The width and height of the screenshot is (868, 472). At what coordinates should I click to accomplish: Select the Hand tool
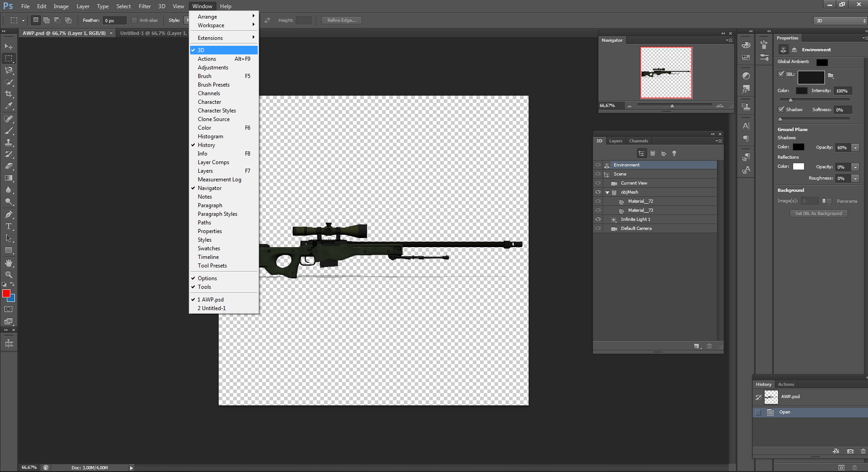[x=9, y=263]
